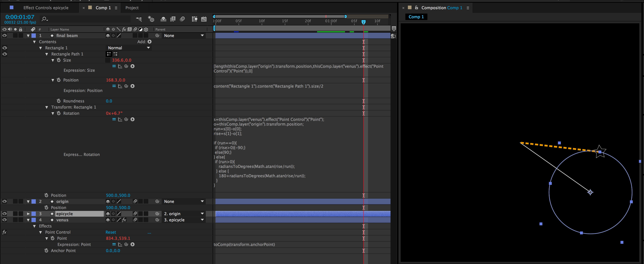Click the fx icon beside Point Control
Viewport: 644px width, 264px height.
[x=5, y=232]
